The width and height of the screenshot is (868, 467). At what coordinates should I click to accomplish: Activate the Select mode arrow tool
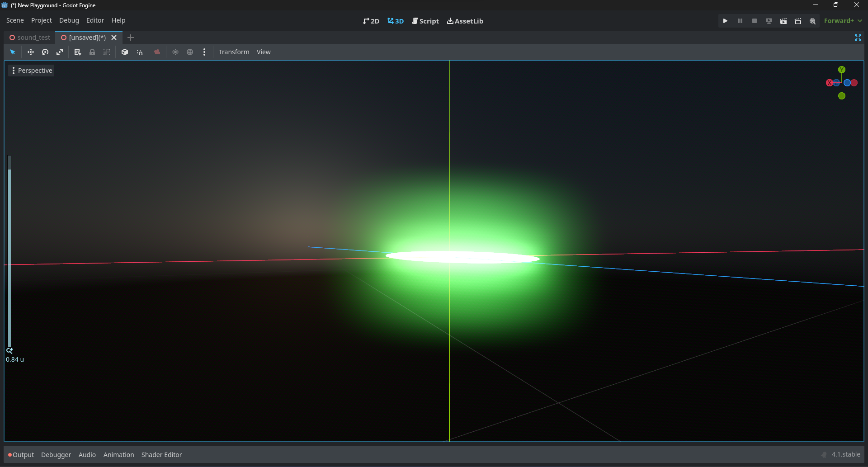(x=13, y=52)
